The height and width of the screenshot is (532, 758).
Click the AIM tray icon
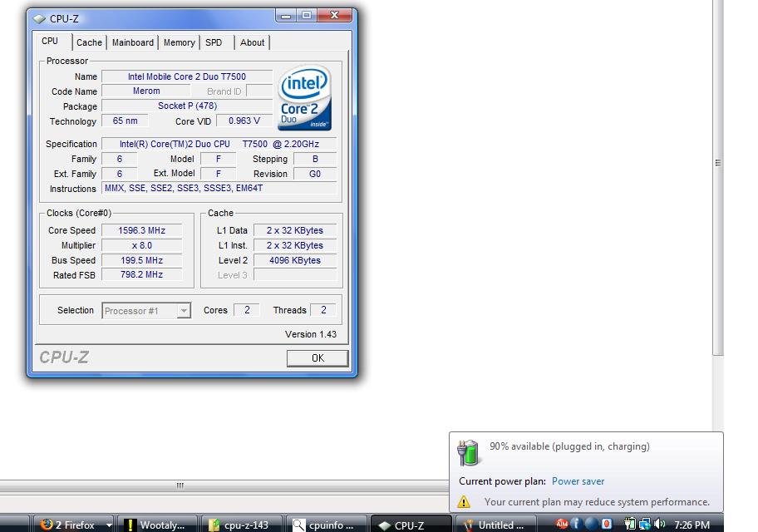pos(562,524)
